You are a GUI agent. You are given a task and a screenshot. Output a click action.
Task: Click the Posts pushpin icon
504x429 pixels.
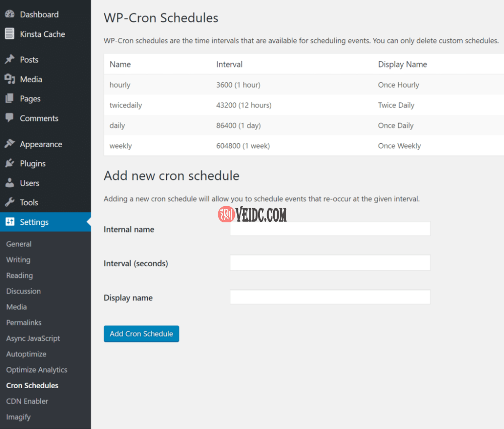tap(10, 59)
